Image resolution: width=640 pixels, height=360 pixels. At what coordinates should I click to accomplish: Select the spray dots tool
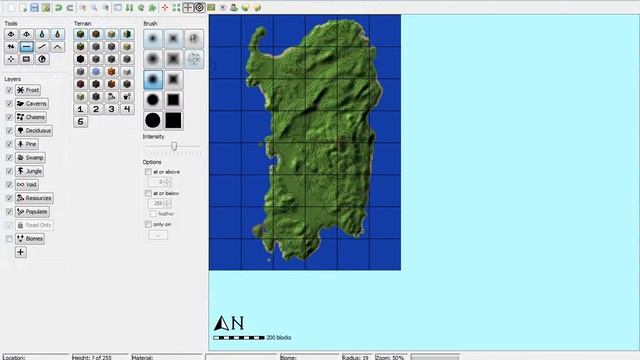(x=11, y=59)
